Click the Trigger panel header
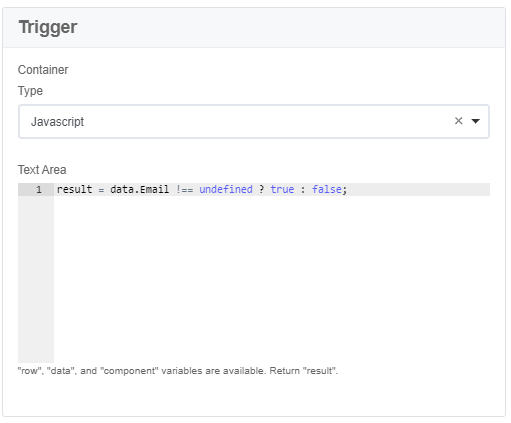The width and height of the screenshot is (511, 423). click(254, 27)
